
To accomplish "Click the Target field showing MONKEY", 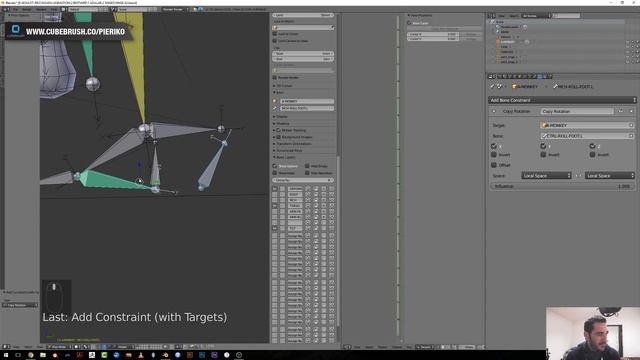I will click(587, 125).
